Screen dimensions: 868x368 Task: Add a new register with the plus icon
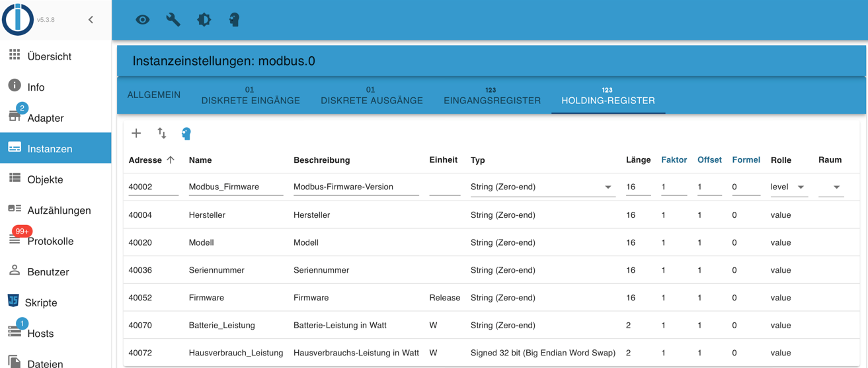click(x=136, y=133)
